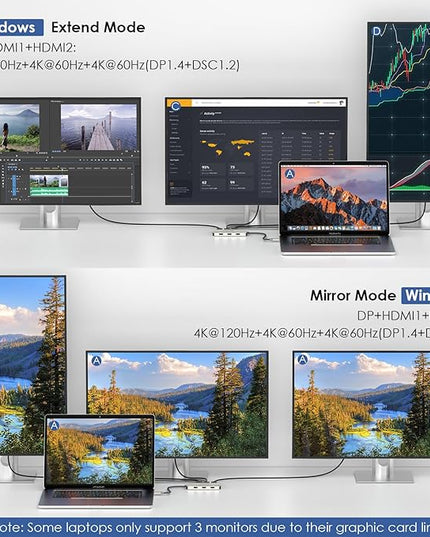Click the yellow world map in the dashboard
Image resolution: width=430 pixels, height=537 pixels.
pyautogui.click(x=228, y=147)
